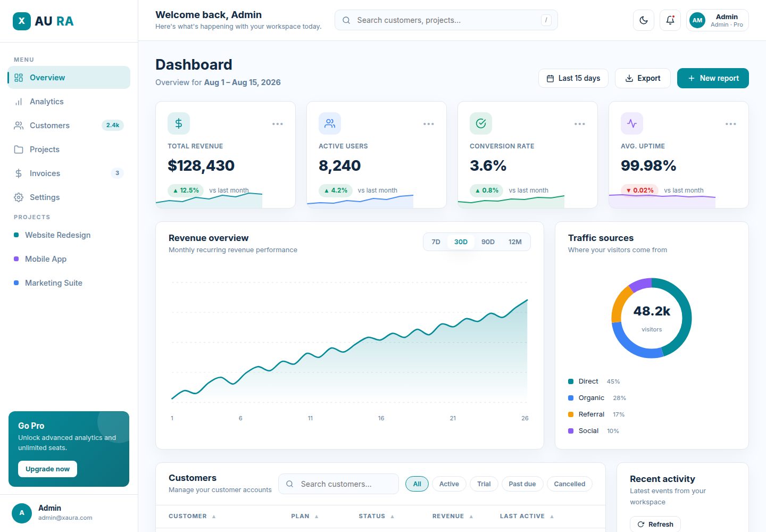Click the Aura X logo icon

pyautogui.click(x=21, y=21)
